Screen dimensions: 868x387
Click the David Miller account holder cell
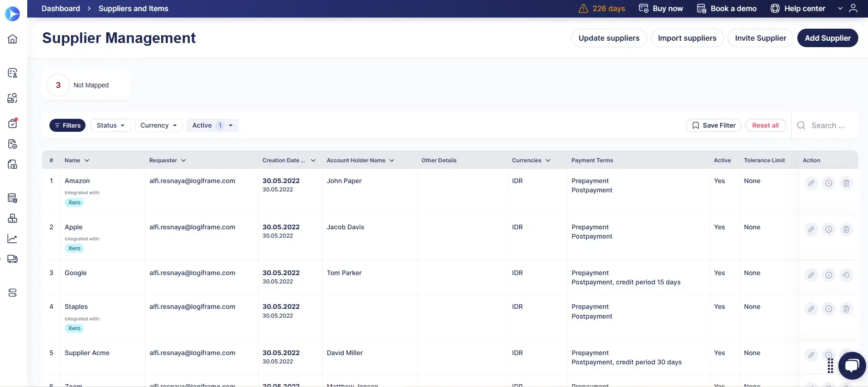[345, 353]
